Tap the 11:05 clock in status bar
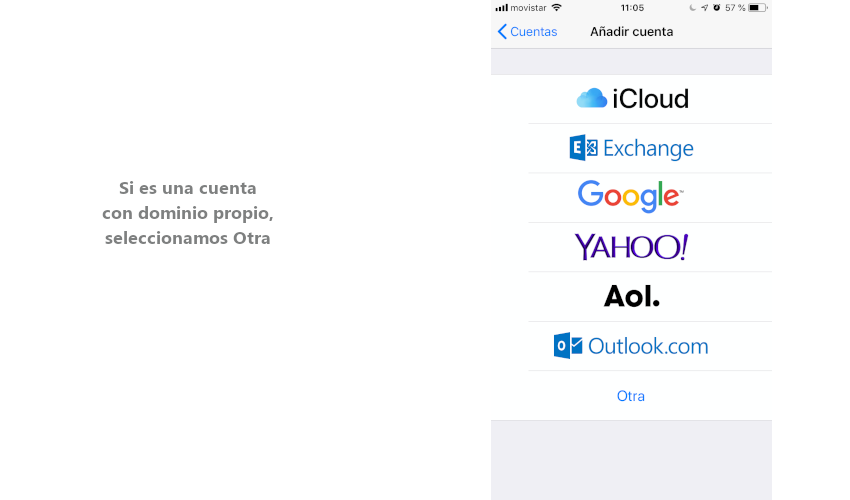Viewport: 850px width, 500px height. click(632, 8)
